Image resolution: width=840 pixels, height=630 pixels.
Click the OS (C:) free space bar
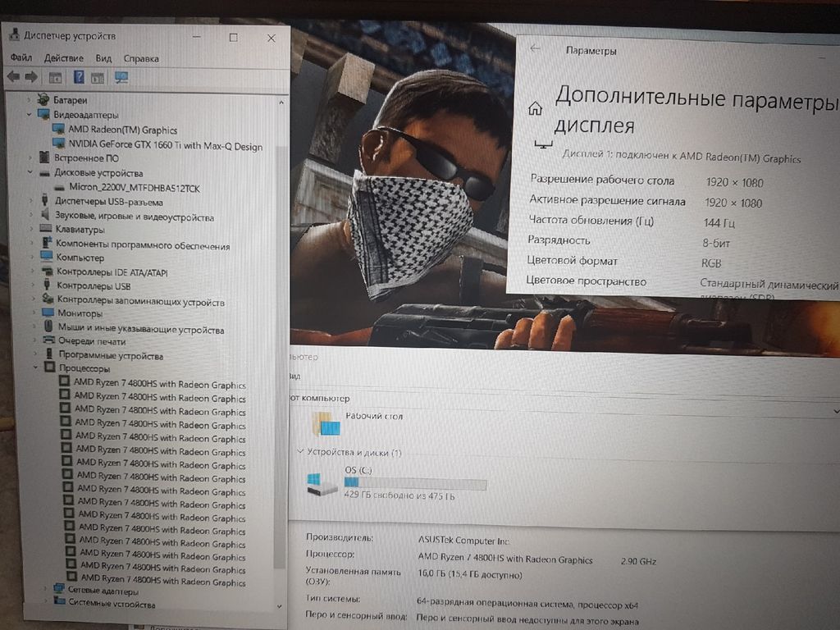point(415,484)
